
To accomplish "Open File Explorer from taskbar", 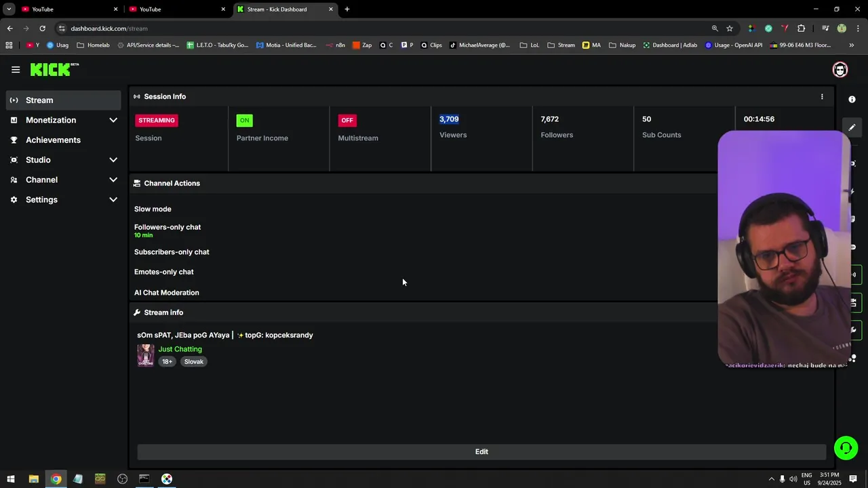I will click(x=33, y=479).
